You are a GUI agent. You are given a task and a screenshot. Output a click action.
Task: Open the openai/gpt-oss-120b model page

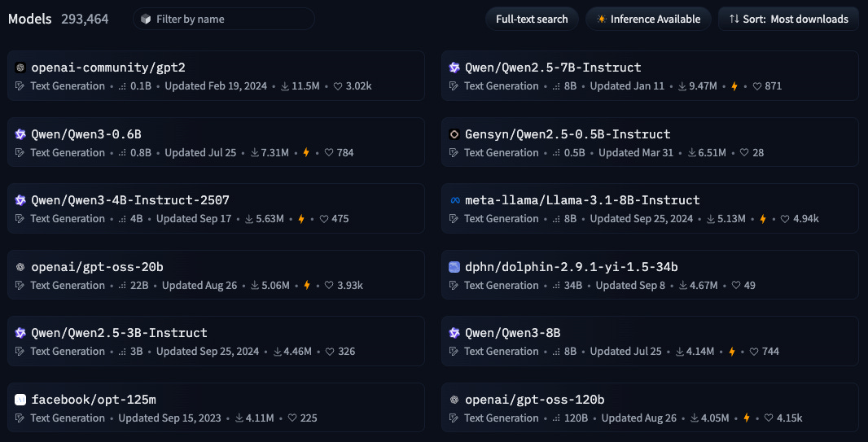[535, 400]
